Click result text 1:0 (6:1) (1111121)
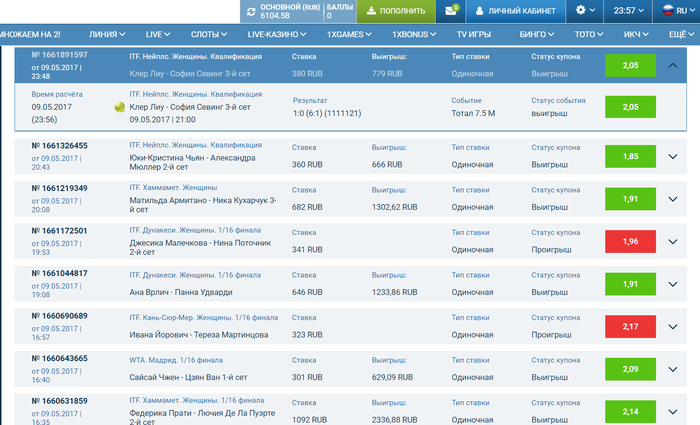The width and height of the screenshot is (700, 425). click(x=327, y=113)
